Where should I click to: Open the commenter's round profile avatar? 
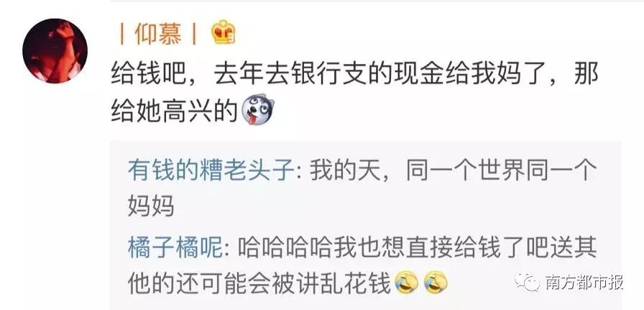pos(55,51)
